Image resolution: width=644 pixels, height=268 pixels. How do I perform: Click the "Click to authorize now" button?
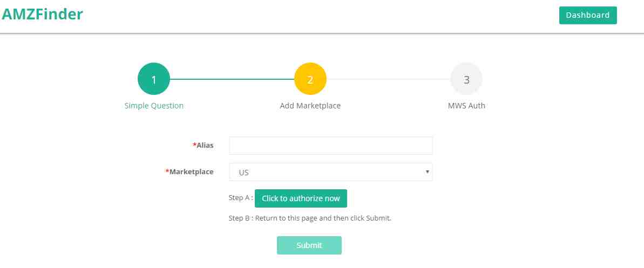click(x=301, y=198)
